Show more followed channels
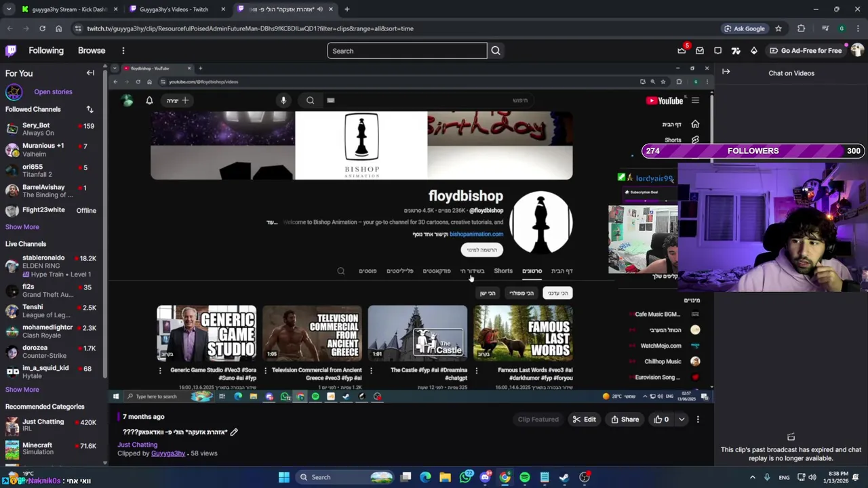This screenshot has height=488, width=868. [22, 227]
